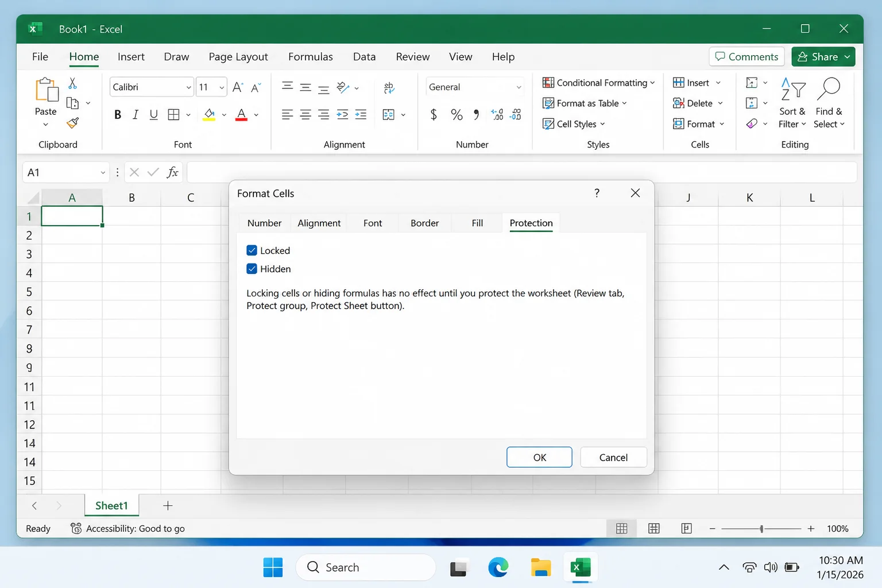Viewport: 882px width, 588px height.
Task: Open the font size 11 dropdown
Action: [x=222, y=87]
